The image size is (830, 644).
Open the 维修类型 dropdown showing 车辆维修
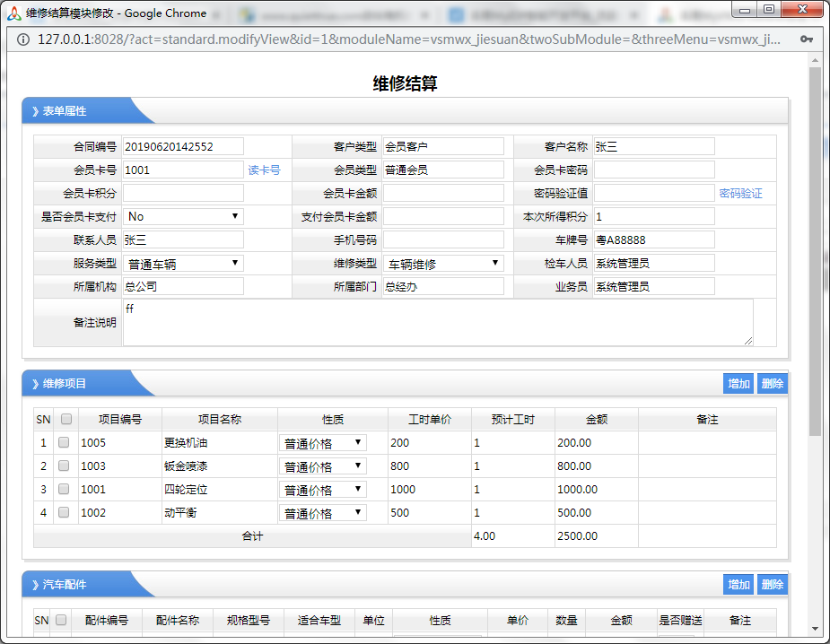(x=443, y=264)
